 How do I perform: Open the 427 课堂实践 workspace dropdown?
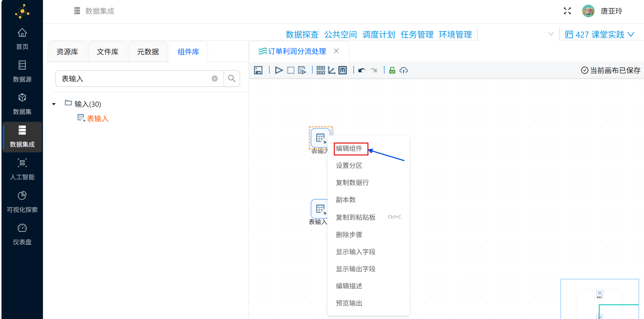point(599,34)
